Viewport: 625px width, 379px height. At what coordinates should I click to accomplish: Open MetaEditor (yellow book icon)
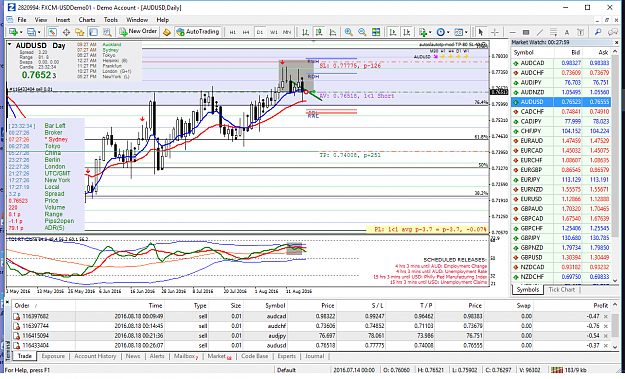(167, 32)
